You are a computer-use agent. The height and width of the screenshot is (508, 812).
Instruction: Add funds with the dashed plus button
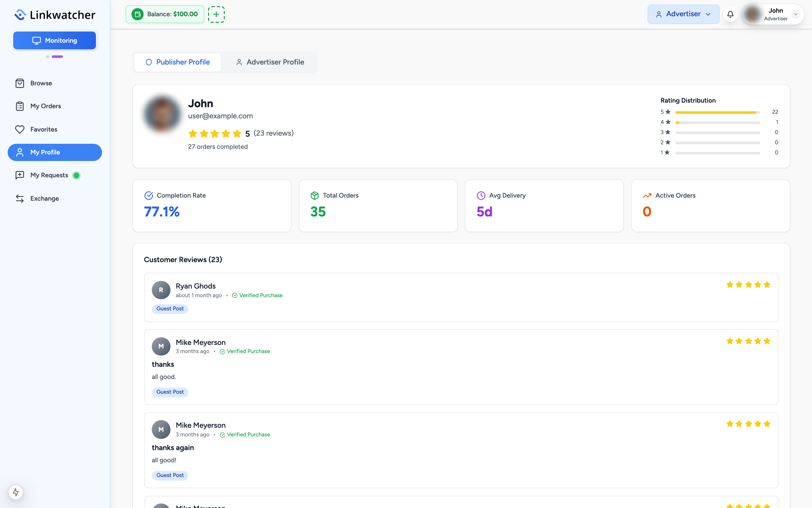[216, 14]
